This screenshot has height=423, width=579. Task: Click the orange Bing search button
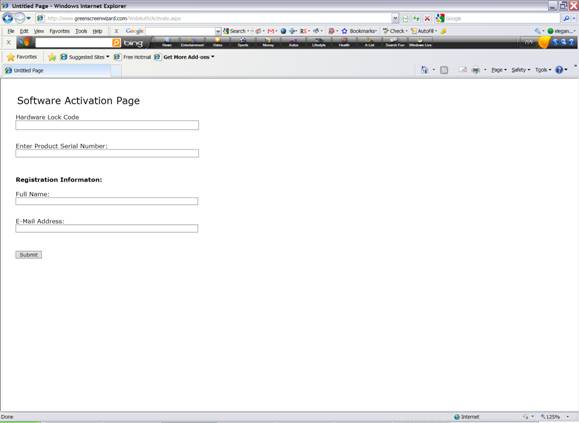pyautogui.click(x=117, y=43)
